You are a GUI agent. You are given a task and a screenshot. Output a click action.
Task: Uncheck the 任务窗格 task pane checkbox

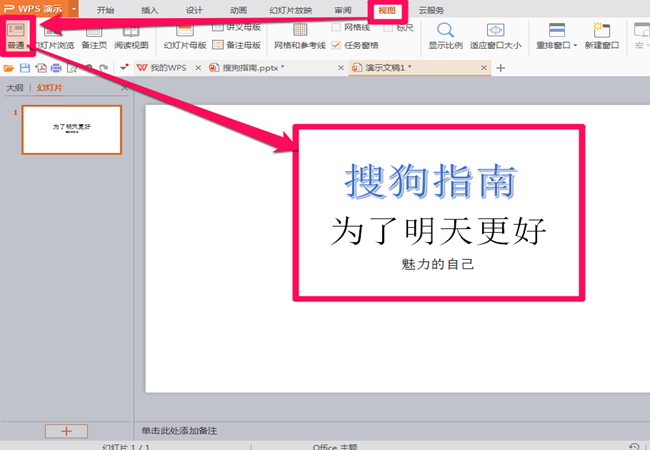coord(336,45)
